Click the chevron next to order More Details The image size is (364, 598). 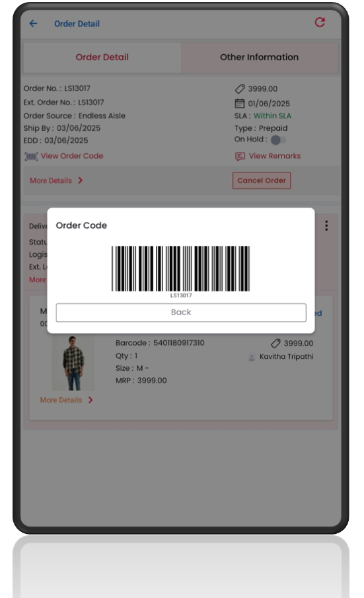click(x=80, y=180)
